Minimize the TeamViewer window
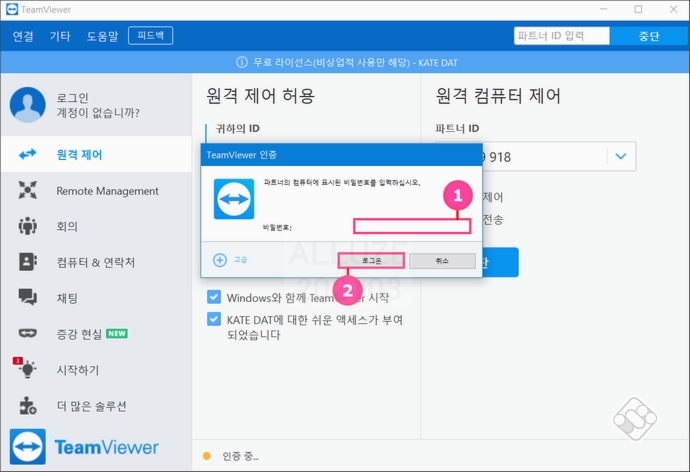This screenshot has height=472, width=690. point(603,9)
